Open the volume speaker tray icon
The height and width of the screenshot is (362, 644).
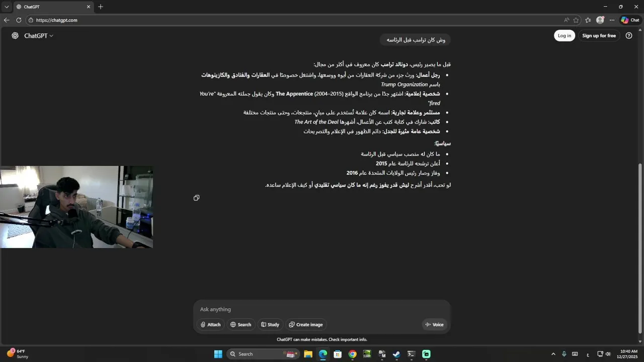click(x=608, y=354)
